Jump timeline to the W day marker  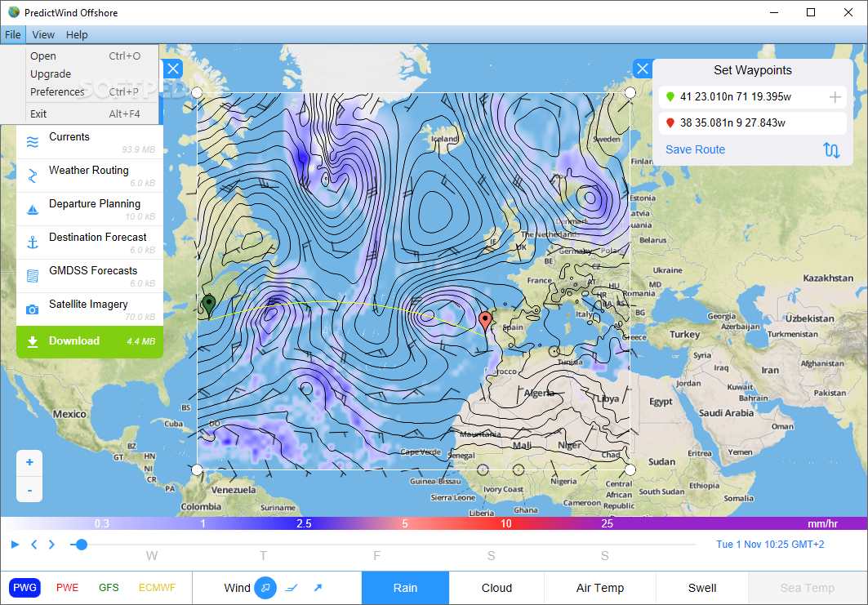152,556
